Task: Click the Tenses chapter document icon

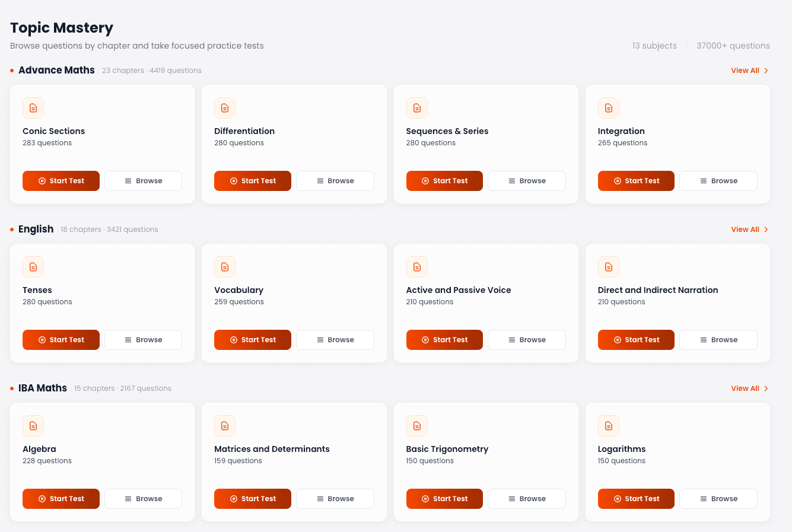Action: click(x=33, y=267)
